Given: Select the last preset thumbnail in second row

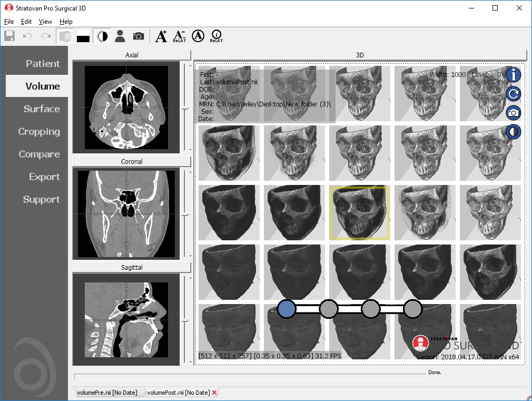Looking at the screenshot, I should click(490, 153).
